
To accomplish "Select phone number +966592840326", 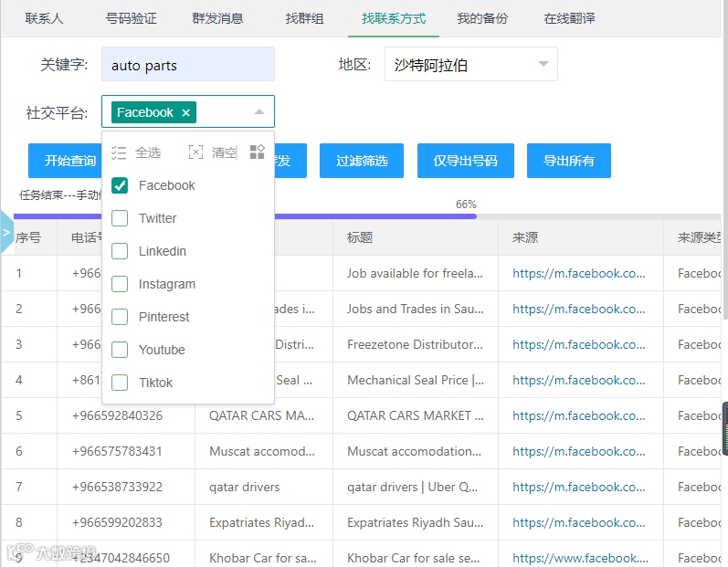I will click(x=117, y=415).
